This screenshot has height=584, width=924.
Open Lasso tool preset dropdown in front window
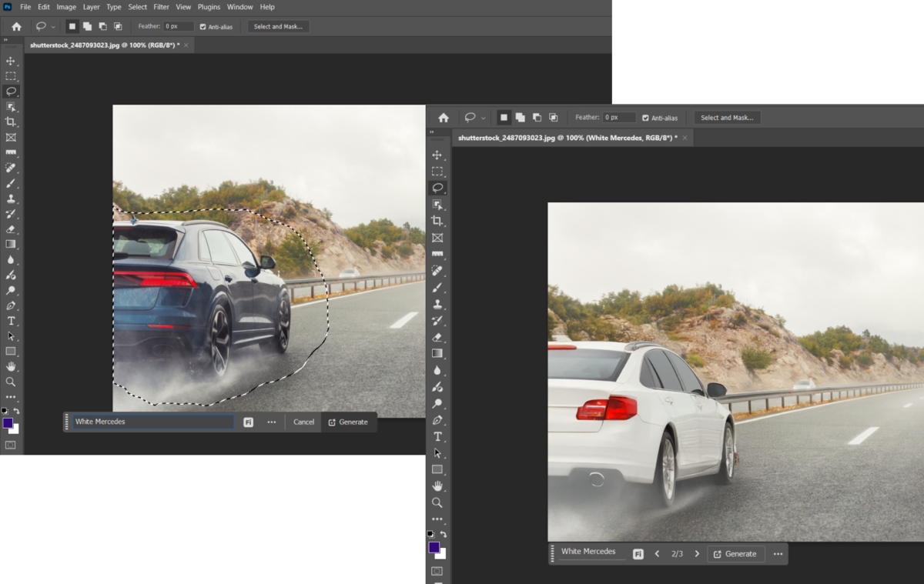click(x=483, y=118)
